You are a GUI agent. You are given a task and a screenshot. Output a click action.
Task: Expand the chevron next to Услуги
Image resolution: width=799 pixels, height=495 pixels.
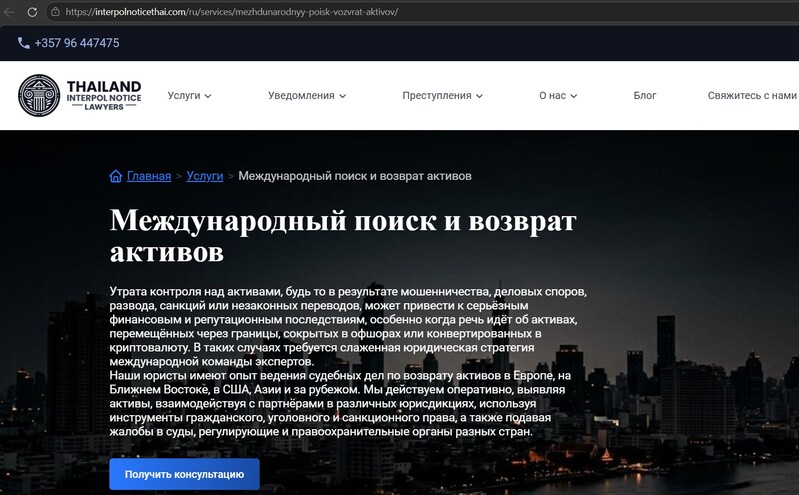pos(208,96)
